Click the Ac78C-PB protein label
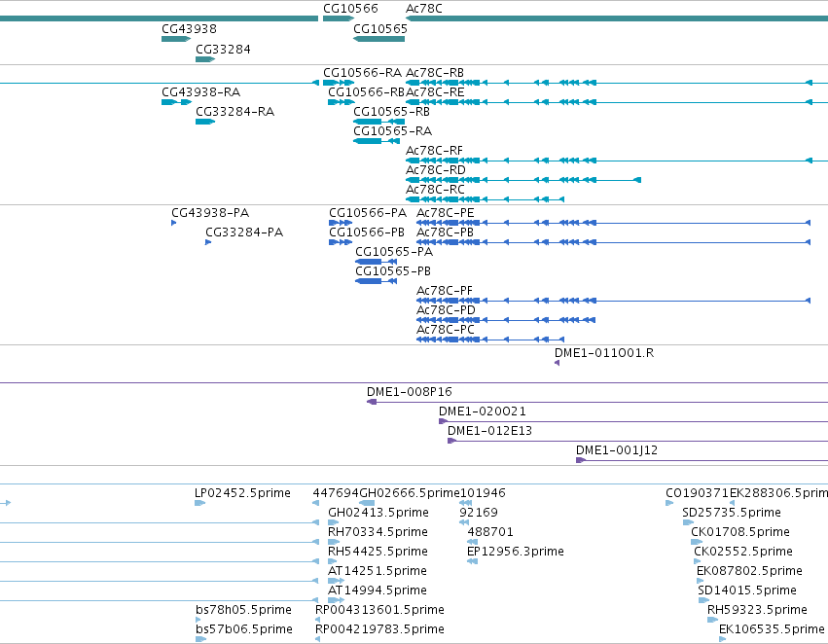The width and height of the screenshot is (828, 644). (x=446, y=232)
